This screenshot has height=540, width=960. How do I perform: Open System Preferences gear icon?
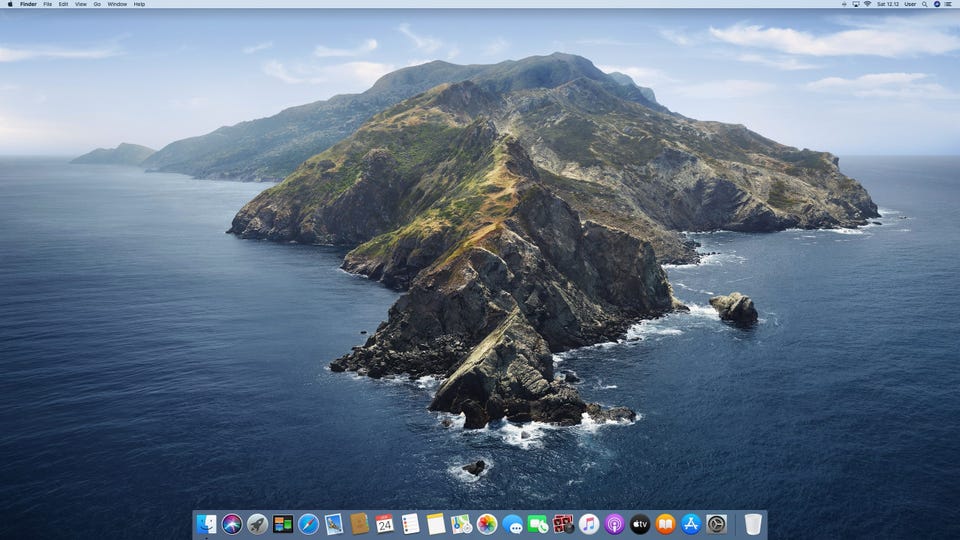716,524
